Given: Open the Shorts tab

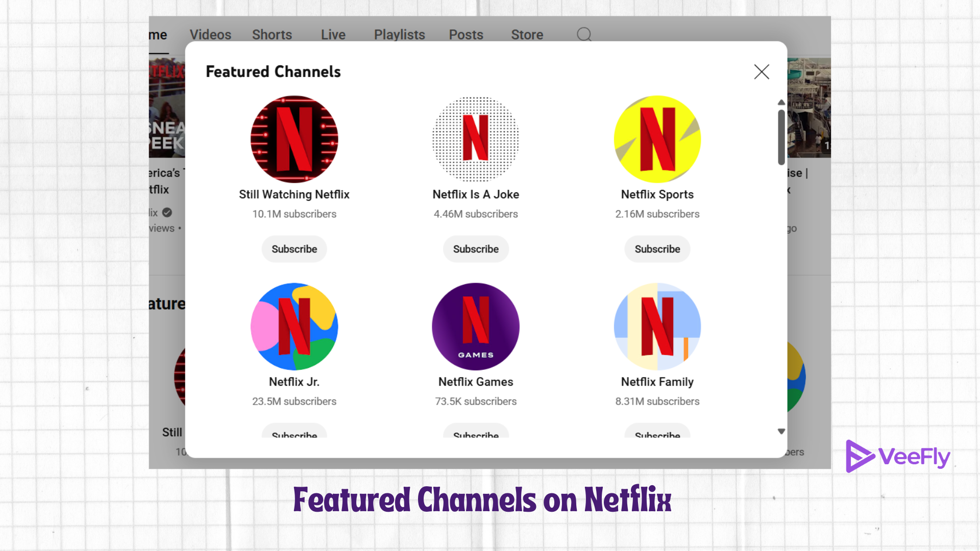Looking at the screenshot, I should tap(272, 35).
